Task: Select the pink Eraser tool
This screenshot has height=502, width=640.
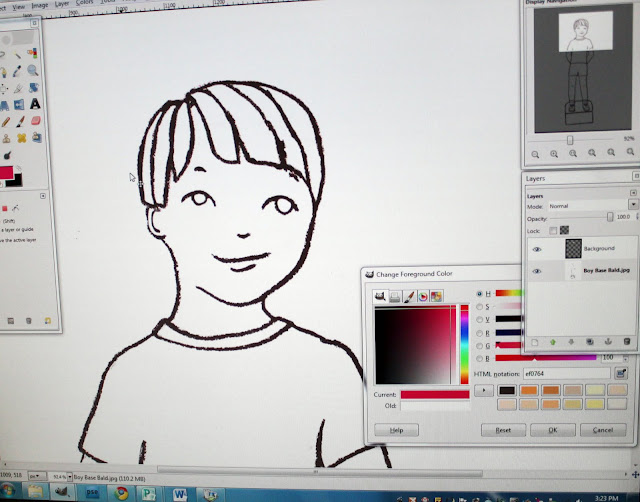Action: click(36, 121)
